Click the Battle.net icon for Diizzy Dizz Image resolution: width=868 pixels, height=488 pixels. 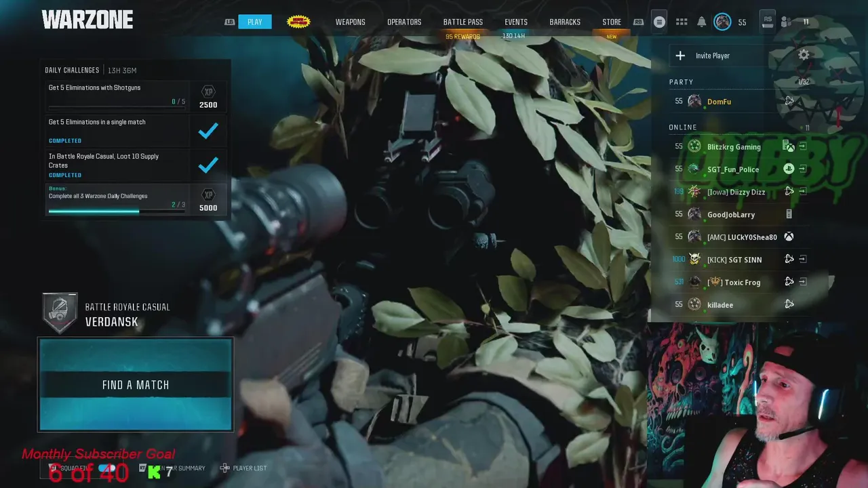coord(789,192)
